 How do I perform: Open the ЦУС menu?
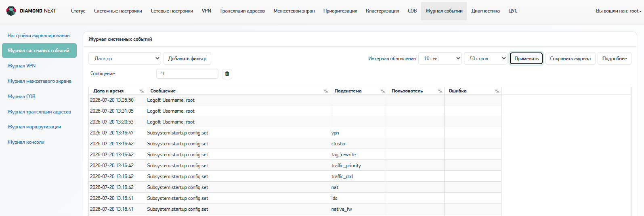[513, 11]
